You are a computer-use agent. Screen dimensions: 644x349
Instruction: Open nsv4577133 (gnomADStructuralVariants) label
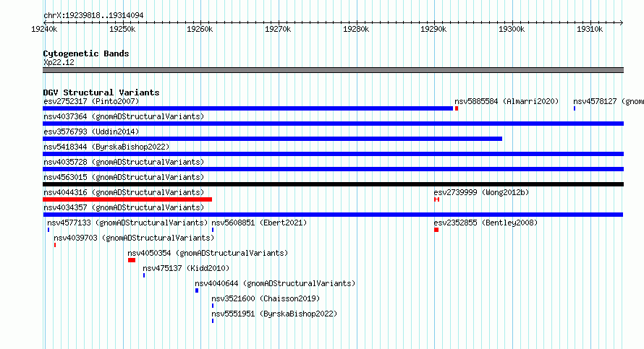point(127,223)
